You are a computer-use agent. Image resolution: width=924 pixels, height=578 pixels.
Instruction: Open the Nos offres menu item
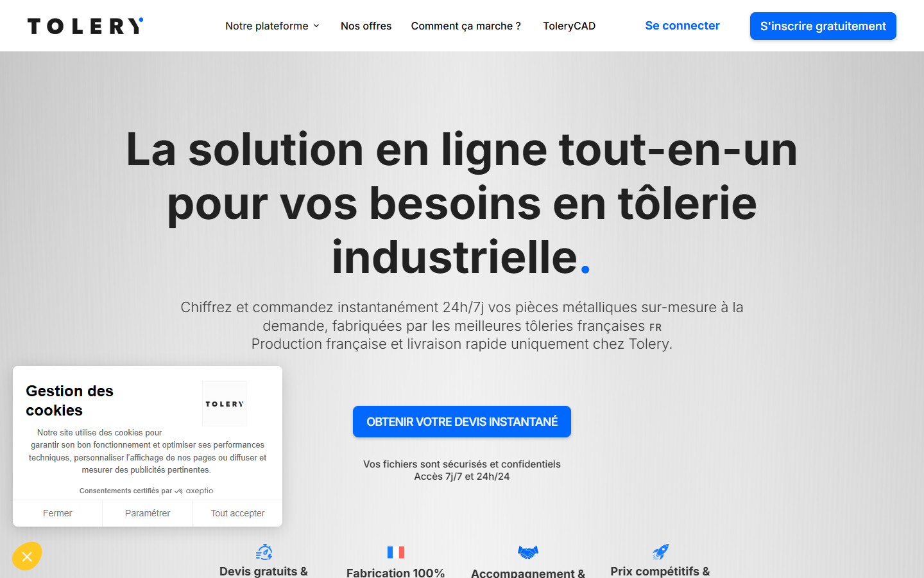pos(366,26)
